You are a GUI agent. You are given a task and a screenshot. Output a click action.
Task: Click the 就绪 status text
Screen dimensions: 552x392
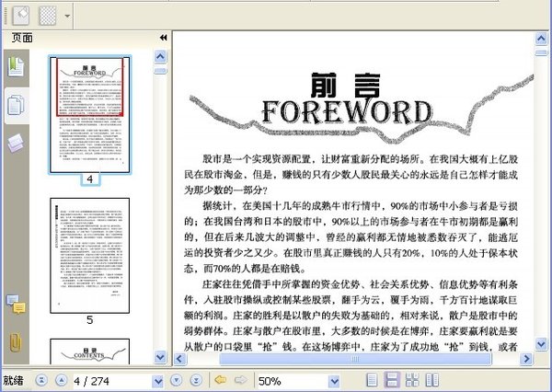click(x=14, y=380)
